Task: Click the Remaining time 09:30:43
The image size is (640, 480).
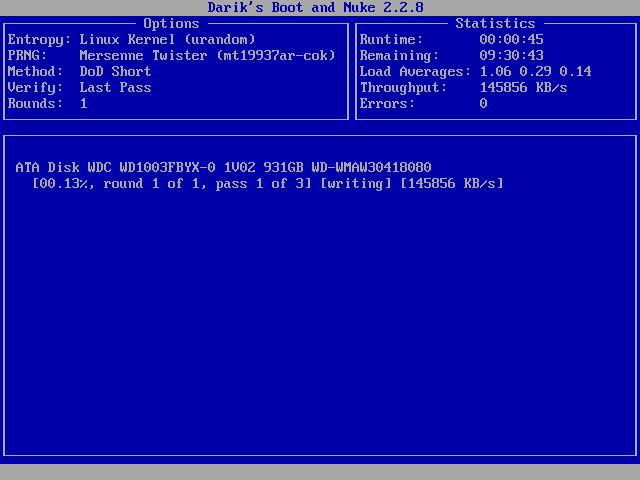Action: (511, 56)
